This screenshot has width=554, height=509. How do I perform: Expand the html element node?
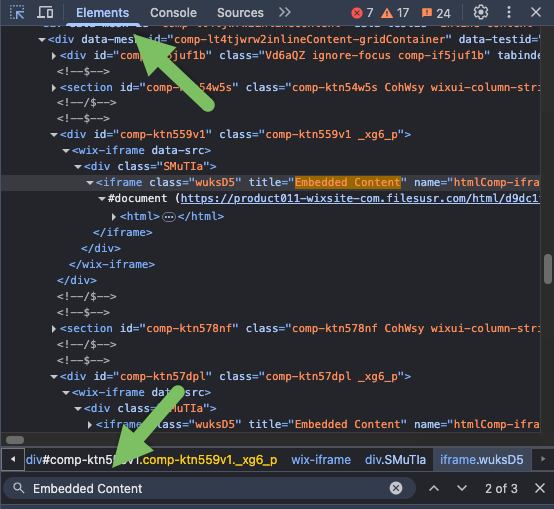pos(114,217)
